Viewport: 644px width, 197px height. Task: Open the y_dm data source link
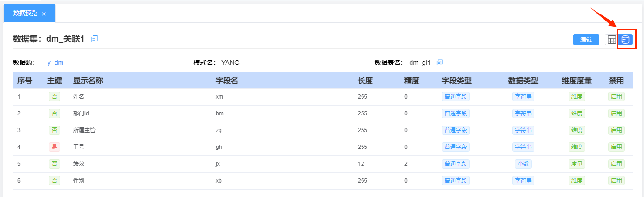(55, 63)
